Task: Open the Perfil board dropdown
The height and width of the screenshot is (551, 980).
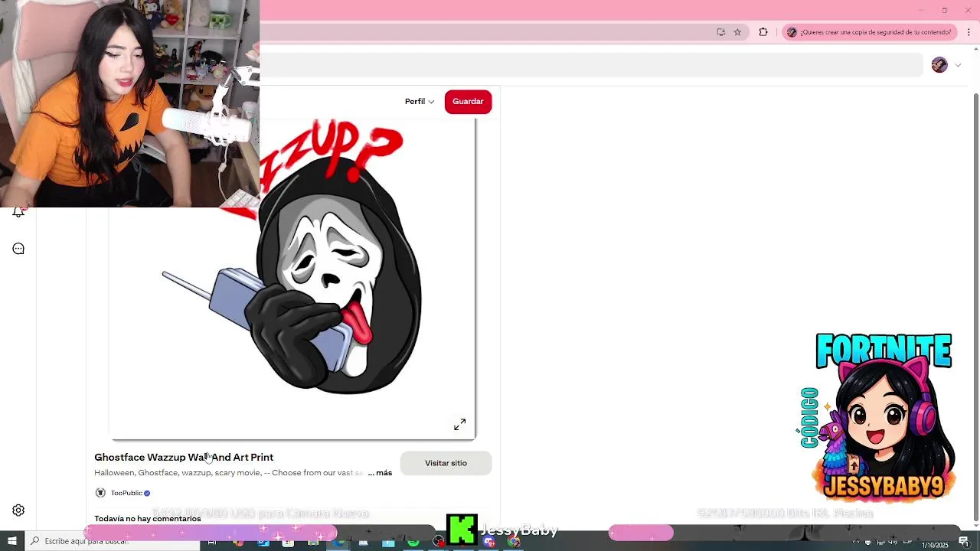Action: 420,102
